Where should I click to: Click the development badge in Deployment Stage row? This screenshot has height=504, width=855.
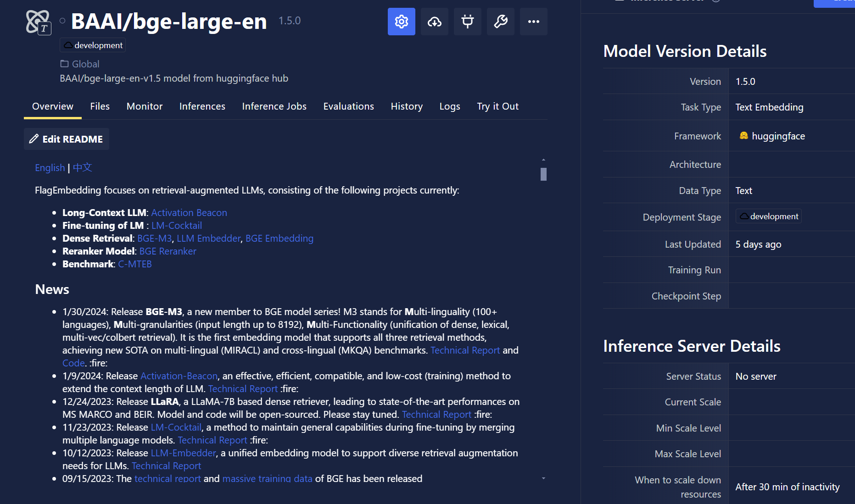point(769,216)
